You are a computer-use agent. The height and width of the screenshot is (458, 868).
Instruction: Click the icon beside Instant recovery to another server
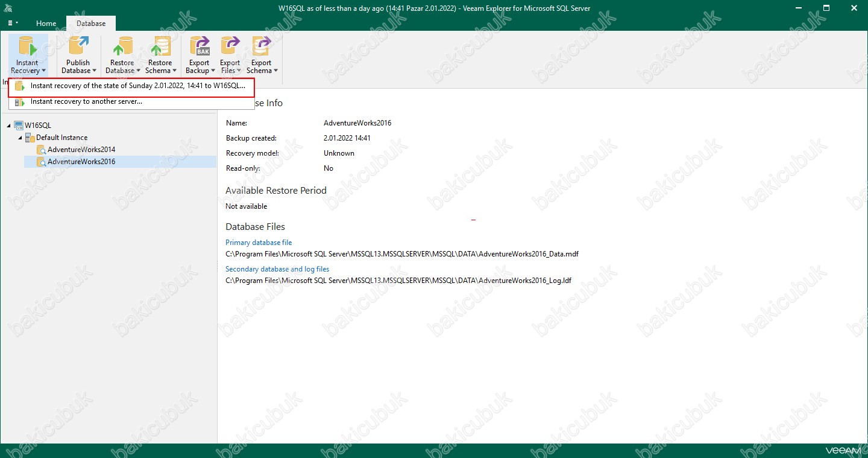pos(20,102)
